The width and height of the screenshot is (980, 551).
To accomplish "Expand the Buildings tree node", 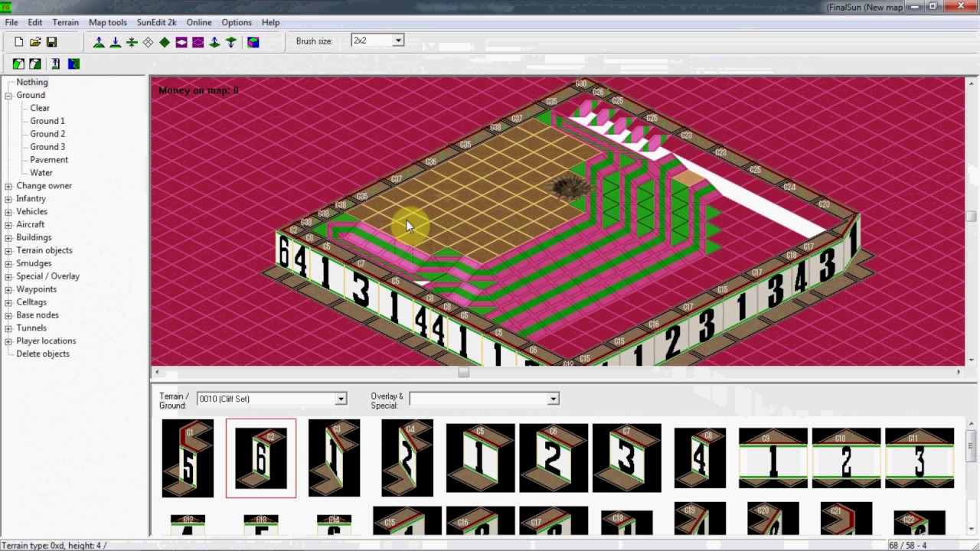I will pyautogui.click(x=8, y=238).
